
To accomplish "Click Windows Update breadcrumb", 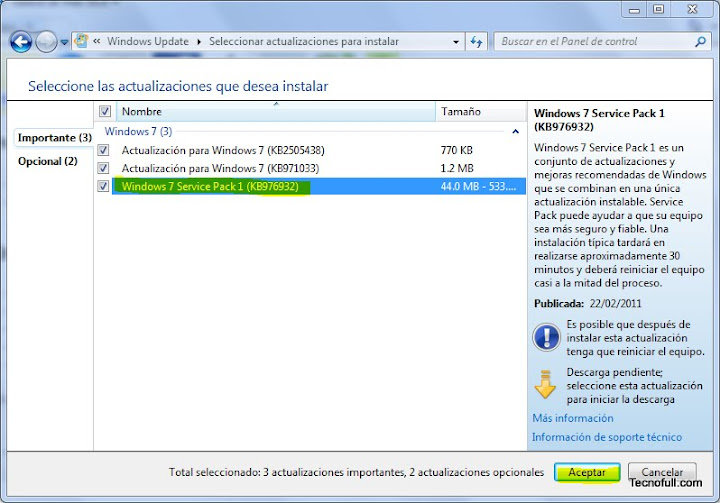I will 147,41.
